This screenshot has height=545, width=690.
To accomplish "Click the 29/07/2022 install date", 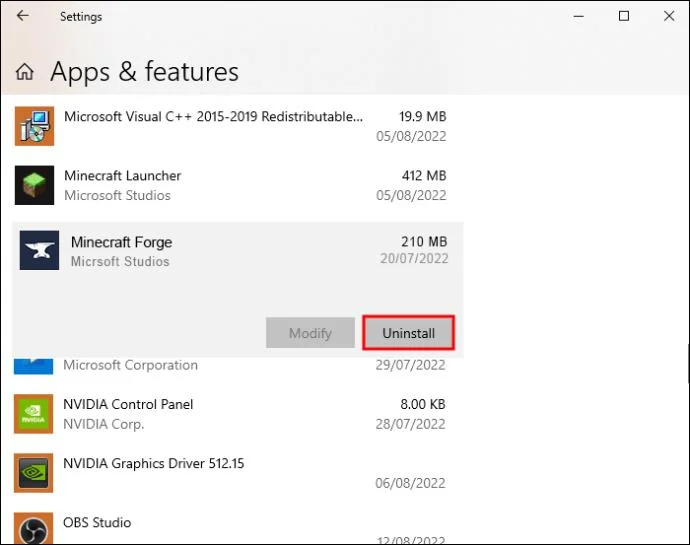I will (410, 365).
